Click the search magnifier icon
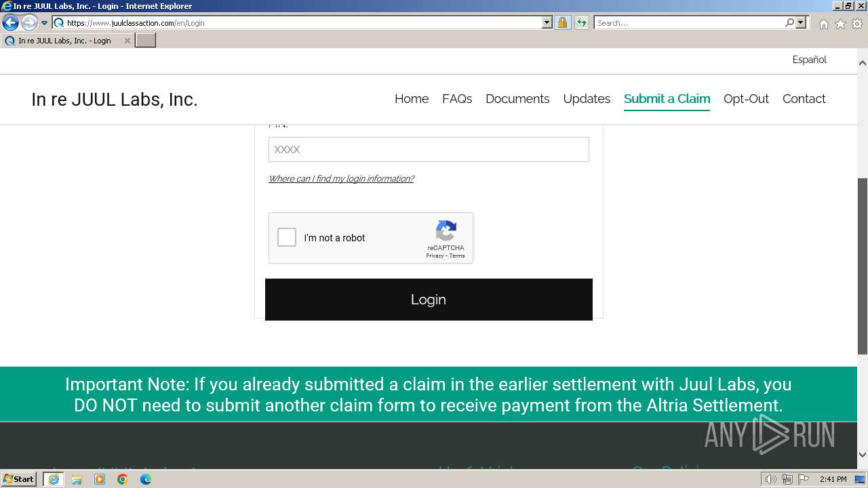868x488 pixels. 789,23
